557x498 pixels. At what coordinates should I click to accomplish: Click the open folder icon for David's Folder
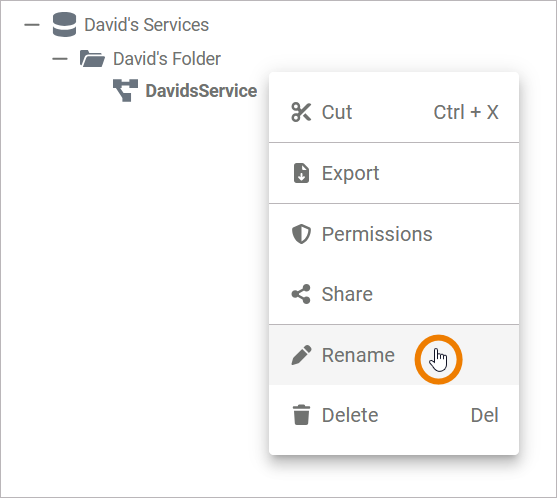click(92, 59)
